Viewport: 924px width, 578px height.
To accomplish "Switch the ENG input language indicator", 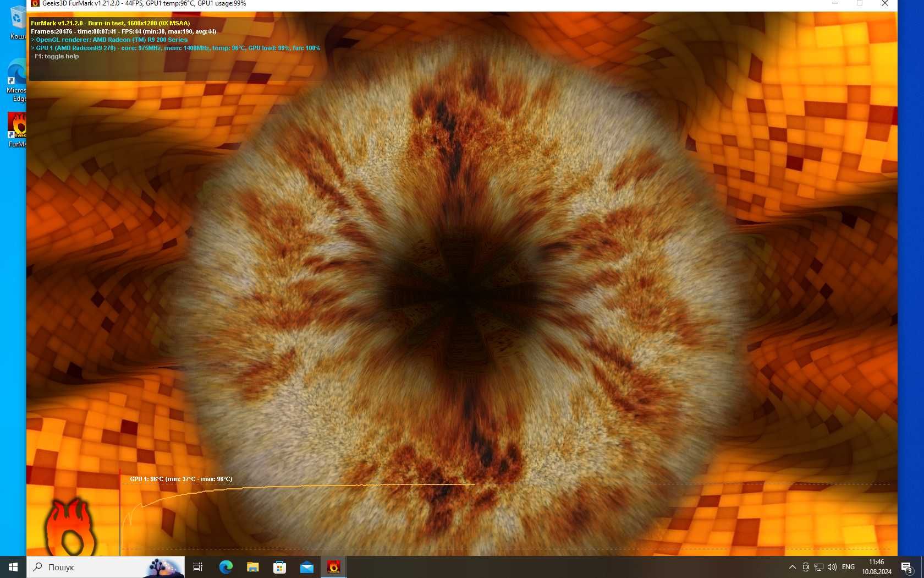I will click(849, 567).
